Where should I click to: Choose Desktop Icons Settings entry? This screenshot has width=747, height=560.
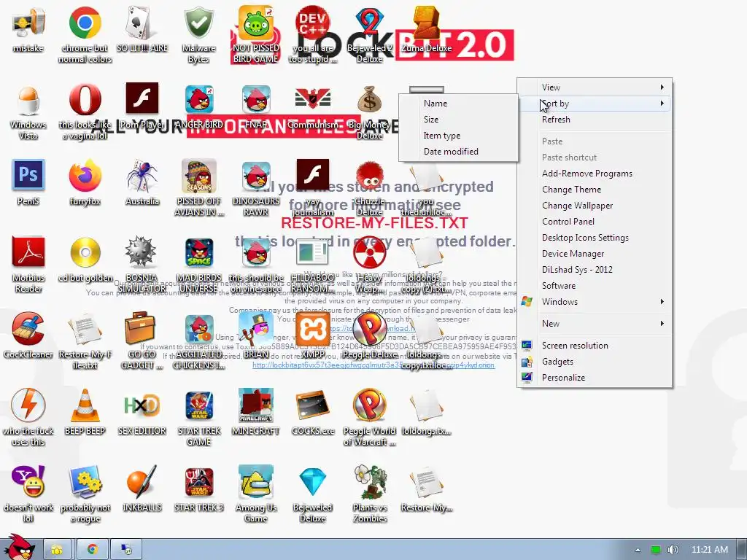(595, 238)
